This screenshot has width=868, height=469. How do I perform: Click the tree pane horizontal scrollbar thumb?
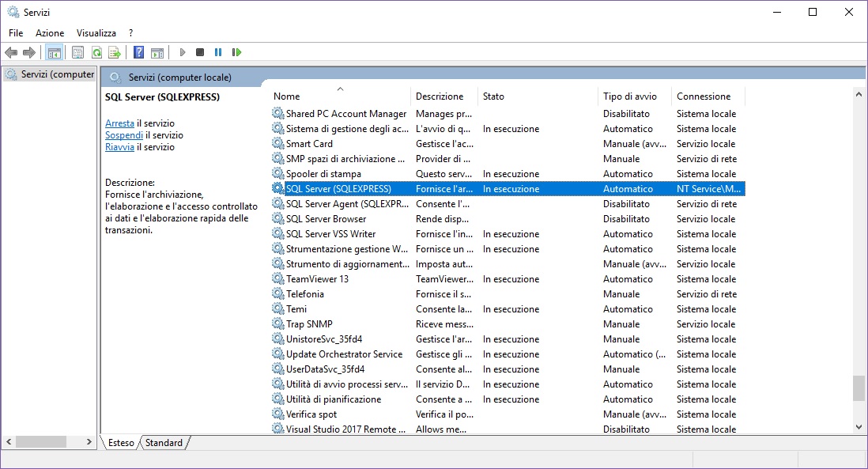41,442
